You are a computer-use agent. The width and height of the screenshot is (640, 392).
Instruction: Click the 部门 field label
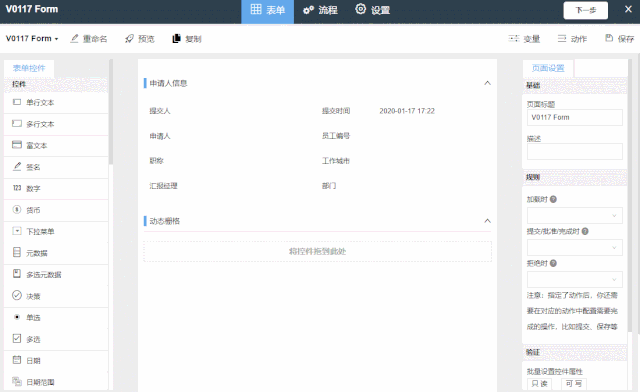tap(329, 186)
